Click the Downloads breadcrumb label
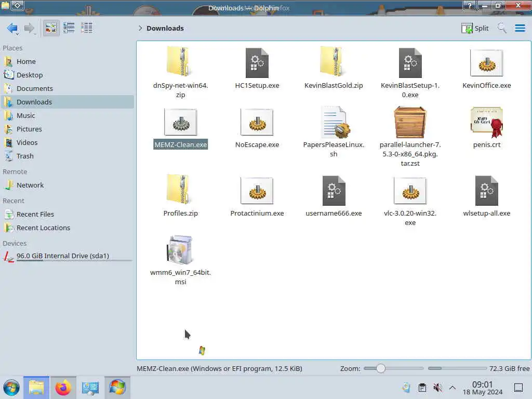The height and width of the screenshot is (399, 532). (165, 28)
